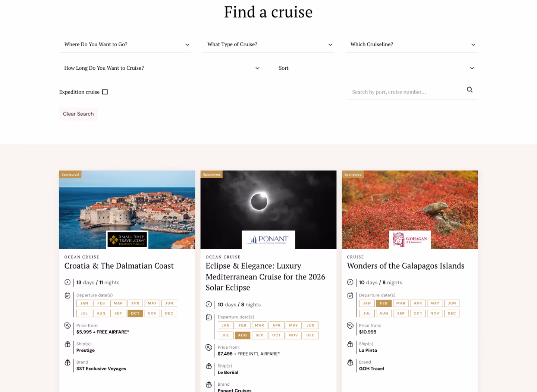Open the Galapagos iguana cruise thumbnail
Viewport: 537px width, 392px height.
[x=410, y=201]
